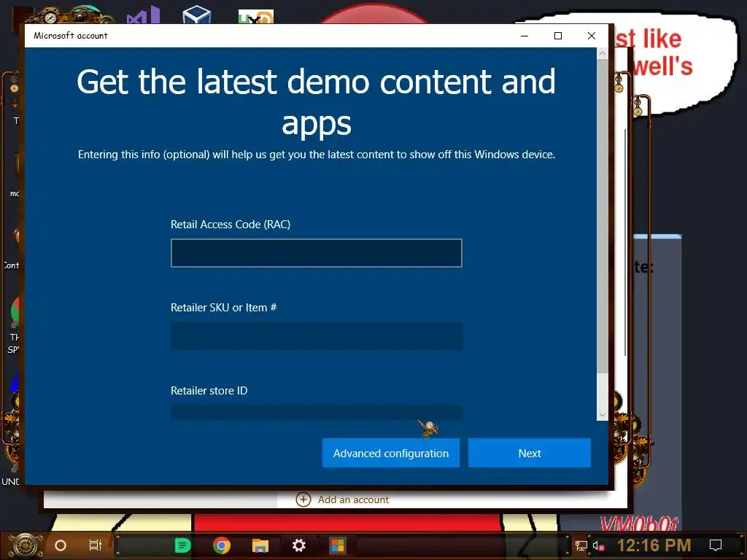Screen dimensions: 747x560
Task: Open Advanced configuration
Action: [391, 453]
